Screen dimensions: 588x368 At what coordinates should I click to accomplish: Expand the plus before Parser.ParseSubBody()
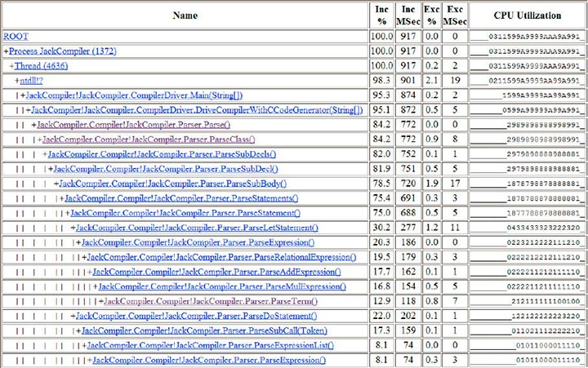[56, 184]
